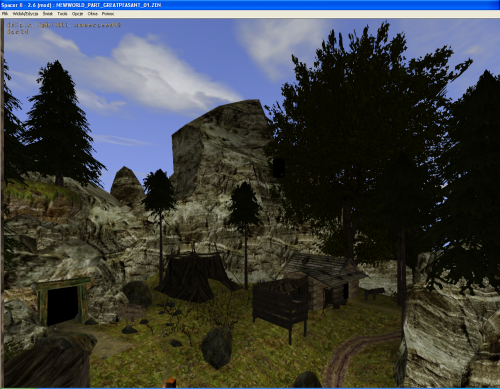Click the Spacer II window title bar
The height and width of the screenshot is (389, 500).
[x=250, y=5]
